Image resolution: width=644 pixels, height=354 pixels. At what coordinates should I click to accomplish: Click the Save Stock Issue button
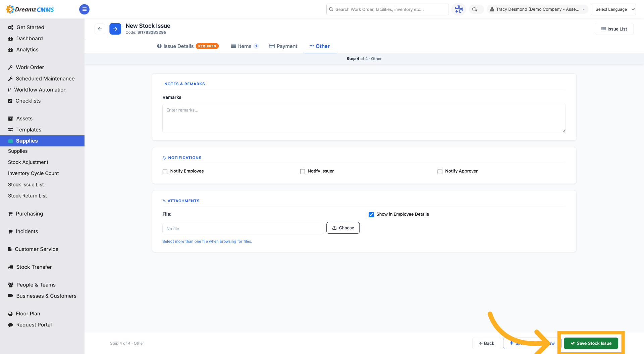coord(591,343)
